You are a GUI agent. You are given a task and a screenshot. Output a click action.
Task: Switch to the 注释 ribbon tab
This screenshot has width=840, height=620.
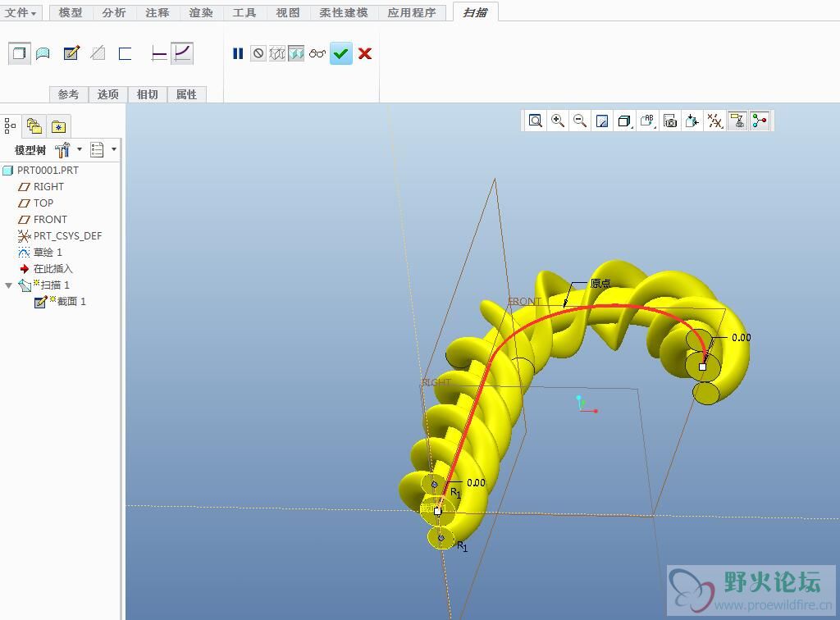coord(157,12)
